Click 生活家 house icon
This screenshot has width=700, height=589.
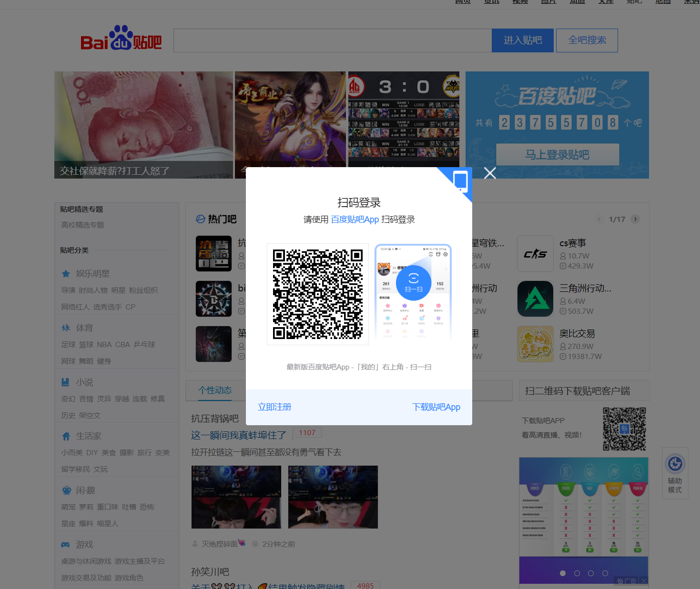tap(66, 436)
